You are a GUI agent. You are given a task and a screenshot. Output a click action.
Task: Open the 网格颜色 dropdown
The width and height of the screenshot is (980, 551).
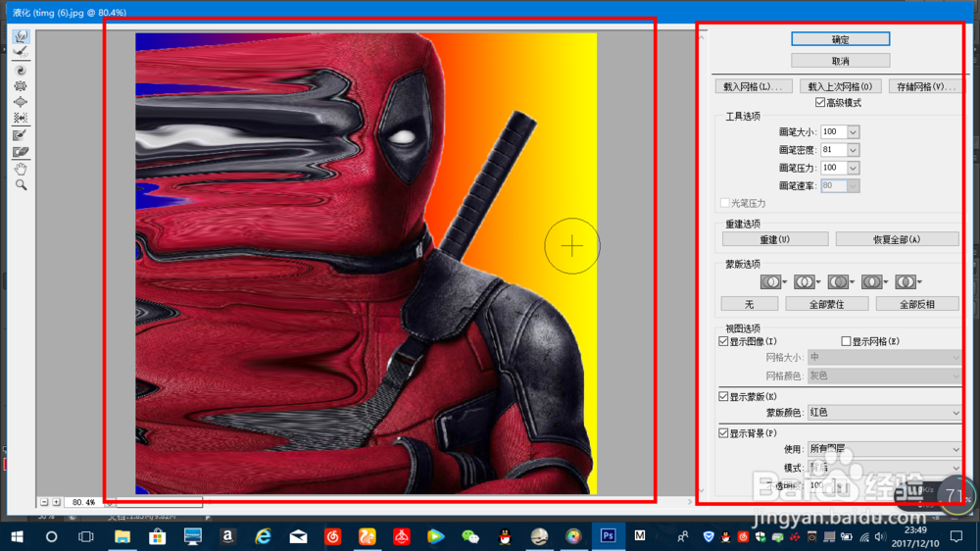click(884, 376)
